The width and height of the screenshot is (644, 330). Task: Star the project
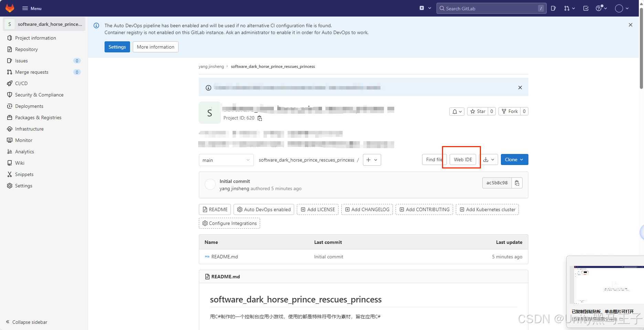[478, 111]
